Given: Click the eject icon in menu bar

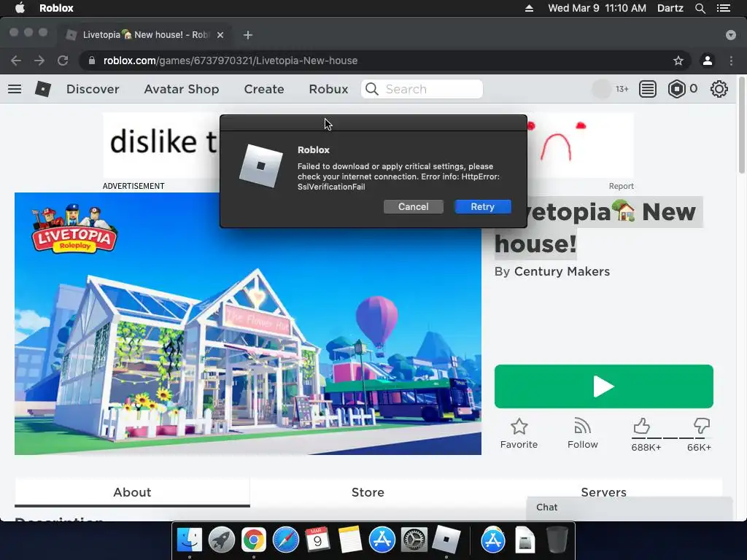Looking at the screenshot, I should (x=529, y=8).
